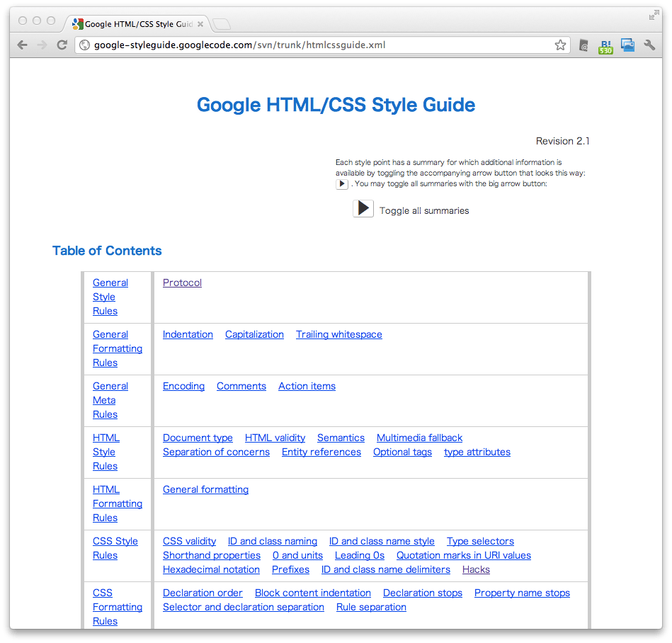Click the Google HTML/CSS Style Guide title
Screen dimensions: 672x643
[336, 105]
